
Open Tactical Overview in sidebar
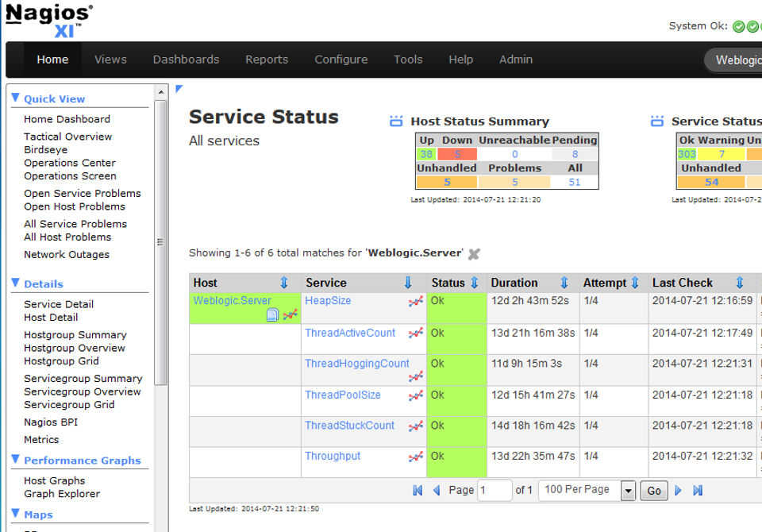coord(68,137)
